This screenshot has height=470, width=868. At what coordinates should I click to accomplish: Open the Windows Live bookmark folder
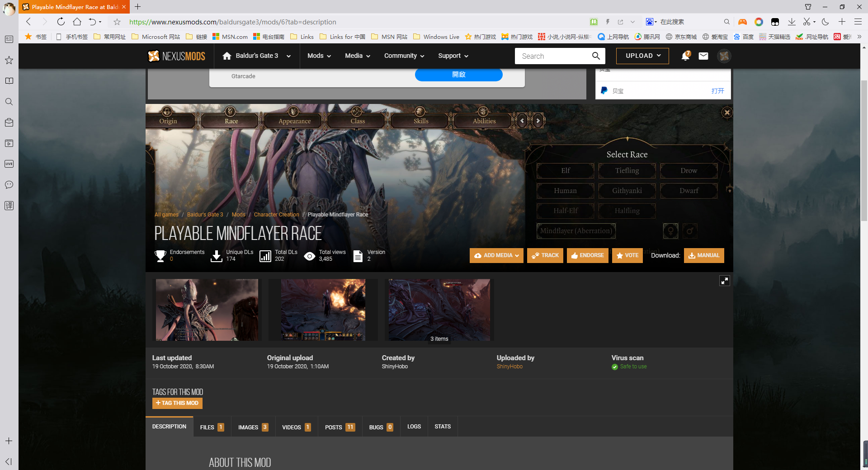(x=436, y=37)
